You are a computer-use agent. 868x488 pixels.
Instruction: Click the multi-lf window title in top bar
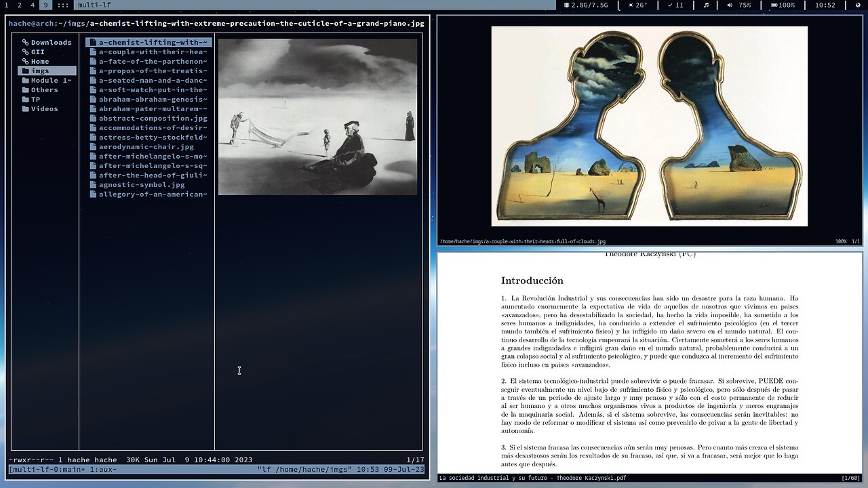[95, 5]
